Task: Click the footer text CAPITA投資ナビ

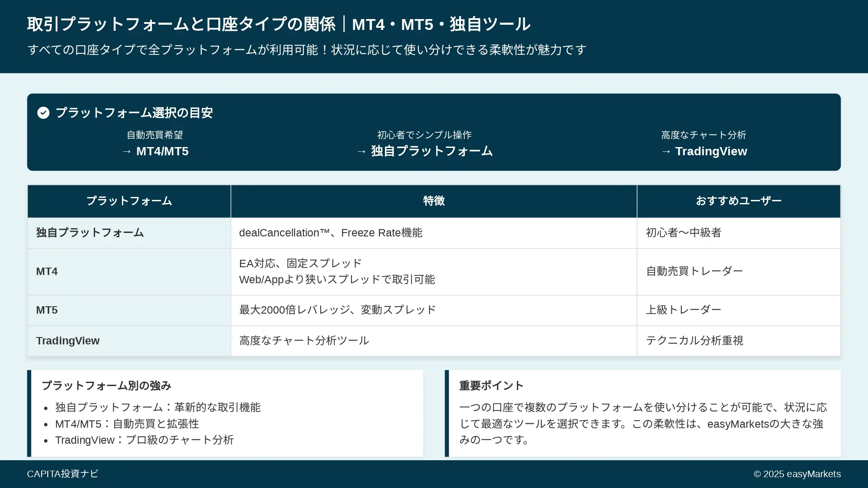Action: (62, 474)
